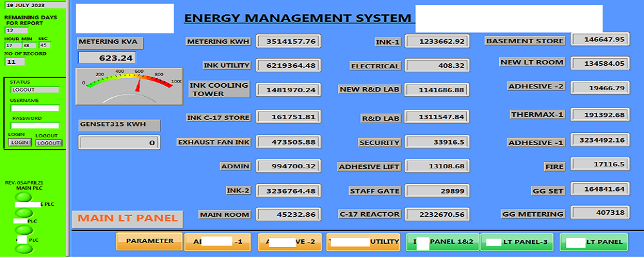Click the GENSET315 KWH value box

pos(119,143)
